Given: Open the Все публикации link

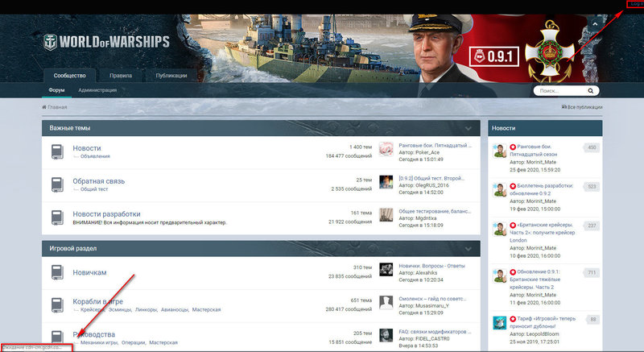Looking at the screenshot, I should pyautogui.click(x=582, y=107).
